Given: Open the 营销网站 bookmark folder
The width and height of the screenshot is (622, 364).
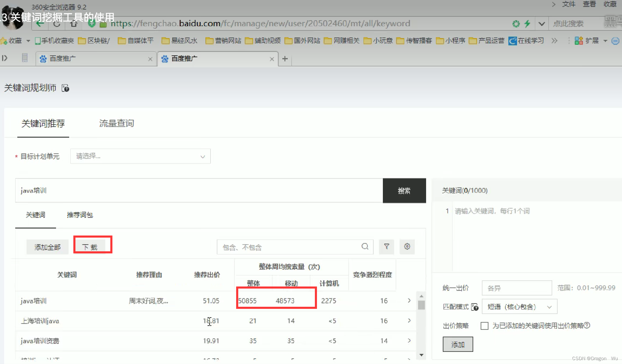Looking at the screenshot, I should [x=223, y=41].
